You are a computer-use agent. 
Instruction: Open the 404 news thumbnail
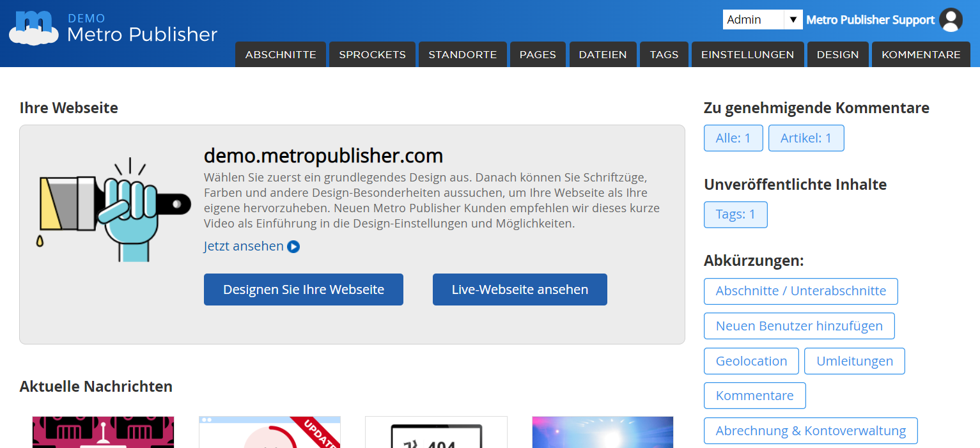pos(436,432)
